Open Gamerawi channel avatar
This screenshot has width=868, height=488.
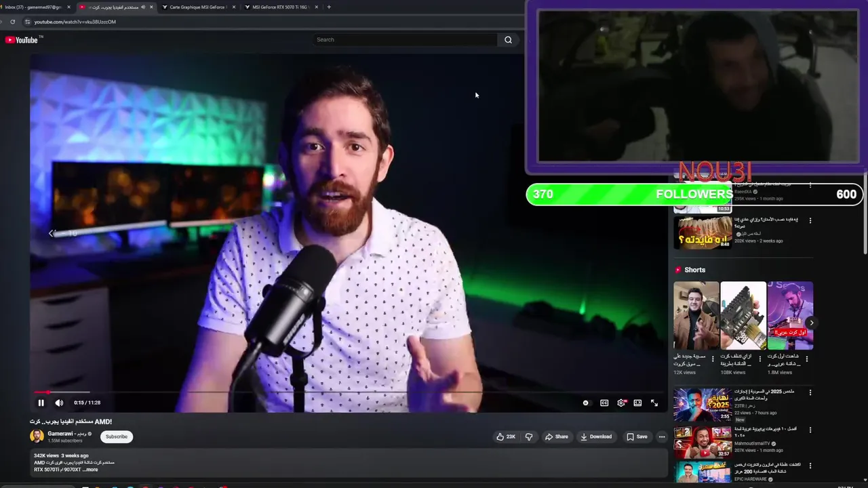pyautogui.click(x=37, y=436)
